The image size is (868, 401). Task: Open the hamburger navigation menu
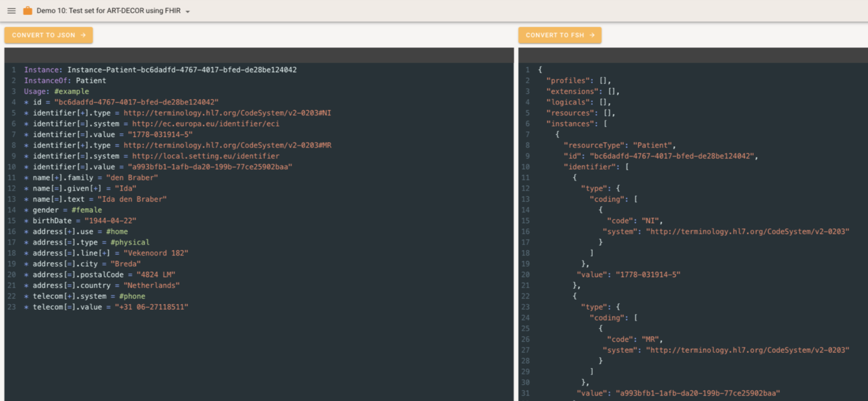tap(11, 10)
